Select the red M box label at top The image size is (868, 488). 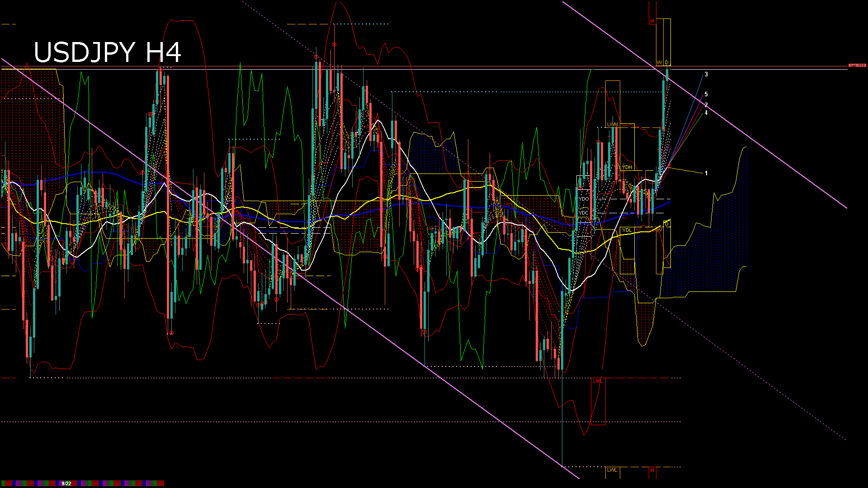[652, 21]
